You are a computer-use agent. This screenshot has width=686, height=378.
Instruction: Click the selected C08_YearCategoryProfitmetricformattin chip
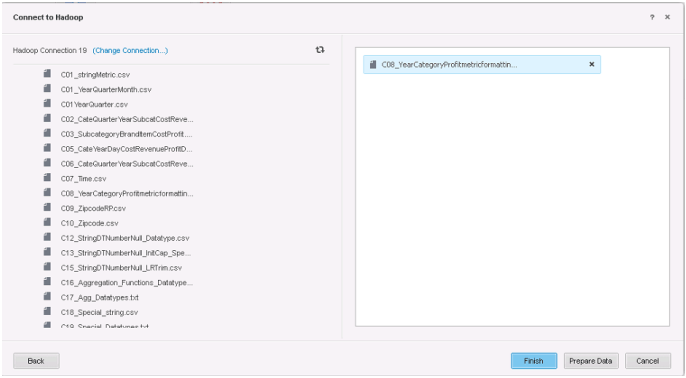482,64
